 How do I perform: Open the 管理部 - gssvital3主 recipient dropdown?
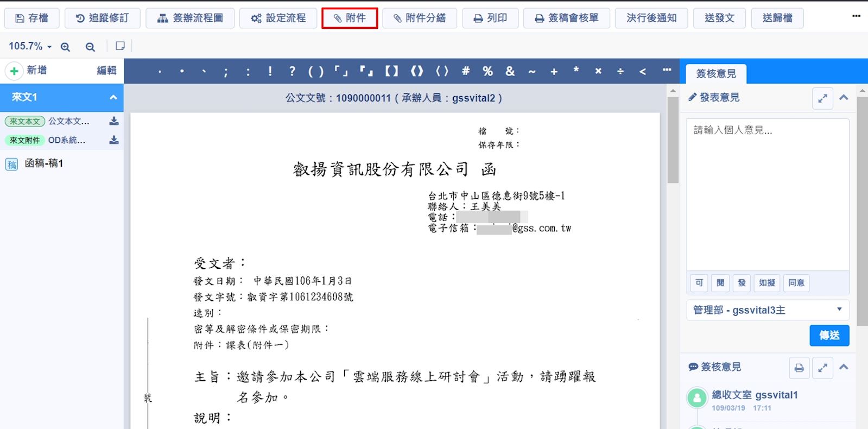click(768, 310)
